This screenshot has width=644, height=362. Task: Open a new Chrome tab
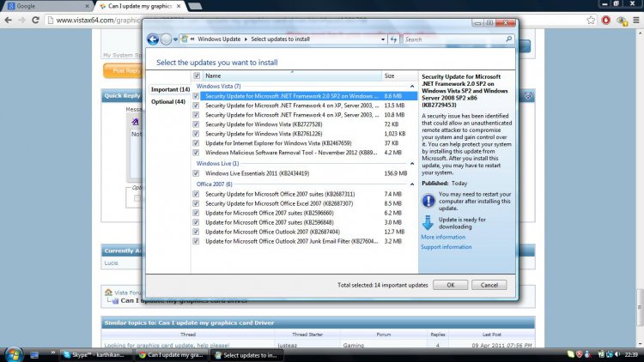click(x=195, y=6)
